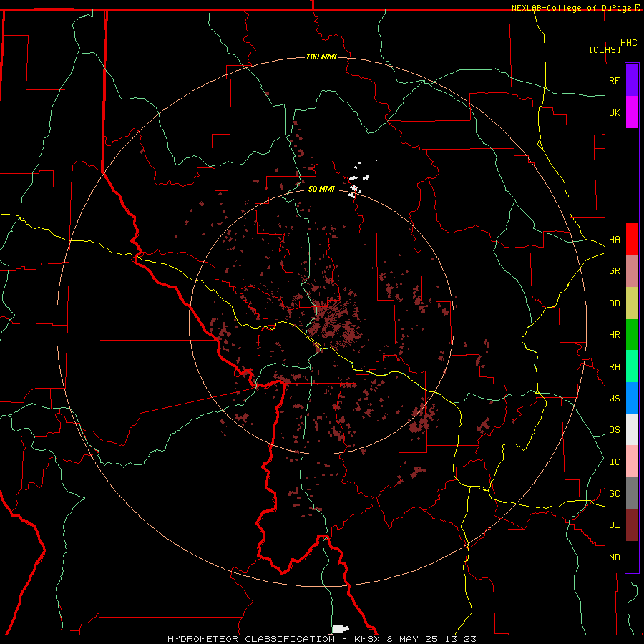
Task: Click the blue WS color swatch
Action: (x=632, y=398)
